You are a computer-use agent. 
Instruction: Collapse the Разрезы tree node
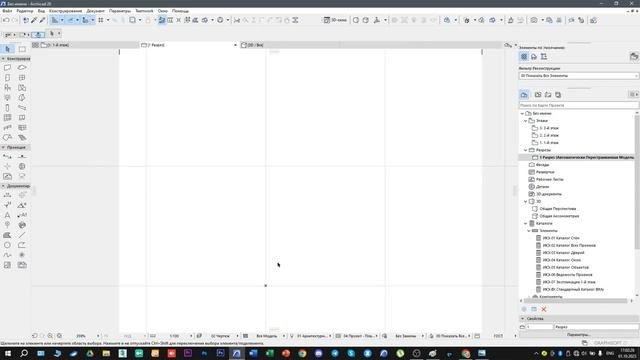coord(526,150)
